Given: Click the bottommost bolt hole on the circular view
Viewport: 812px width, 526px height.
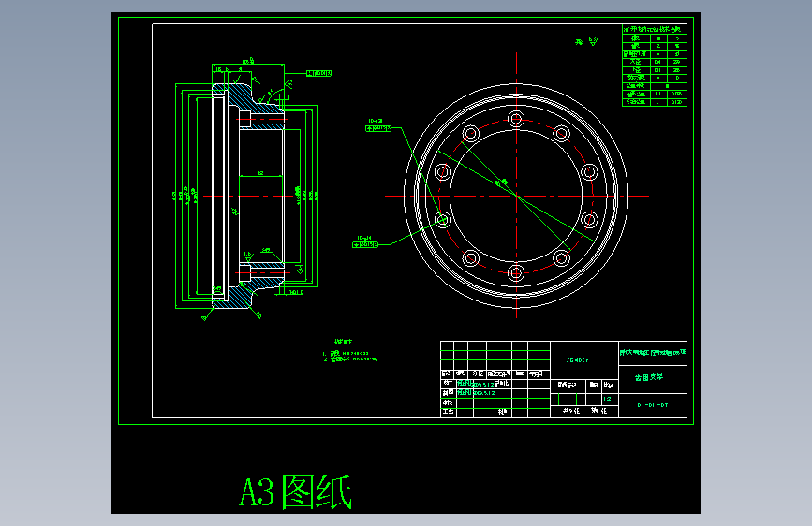Looking at the screenshot, I should [x=516, y=273].
